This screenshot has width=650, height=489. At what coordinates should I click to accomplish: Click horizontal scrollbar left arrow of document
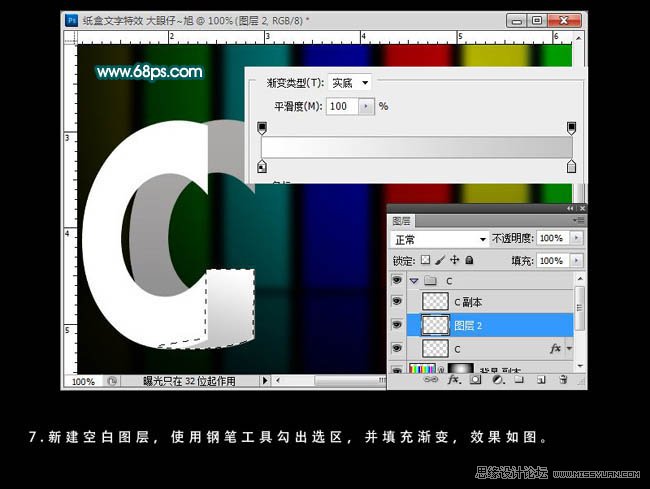click(x=278, y=380)
